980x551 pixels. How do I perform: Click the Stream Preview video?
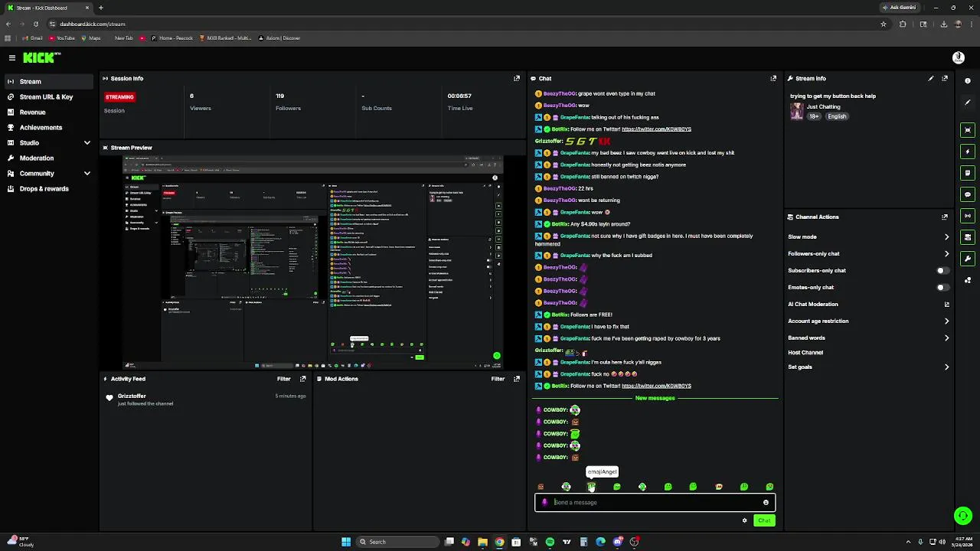click(x=312, y=262)
